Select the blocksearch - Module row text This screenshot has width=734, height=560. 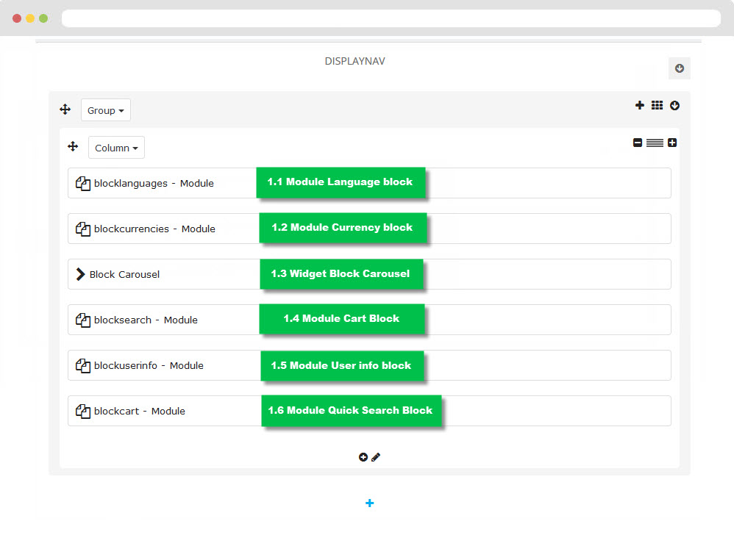(x=146, y=320)
